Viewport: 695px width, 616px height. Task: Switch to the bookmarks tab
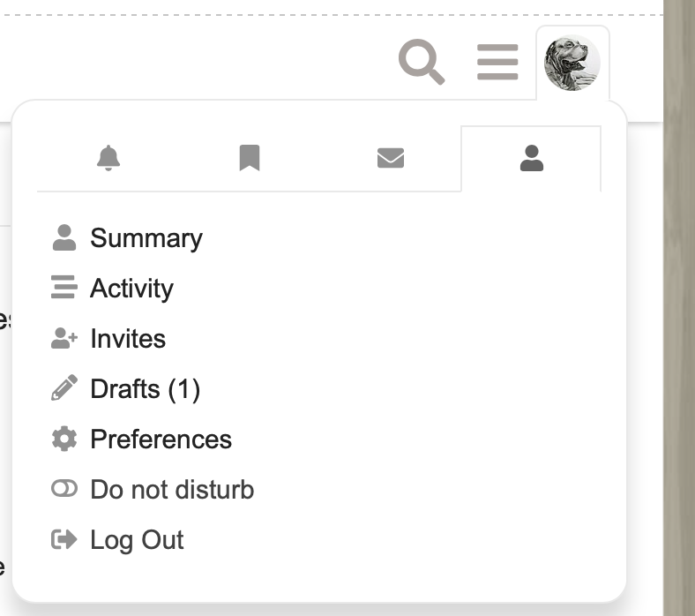[x=250, y=159]
